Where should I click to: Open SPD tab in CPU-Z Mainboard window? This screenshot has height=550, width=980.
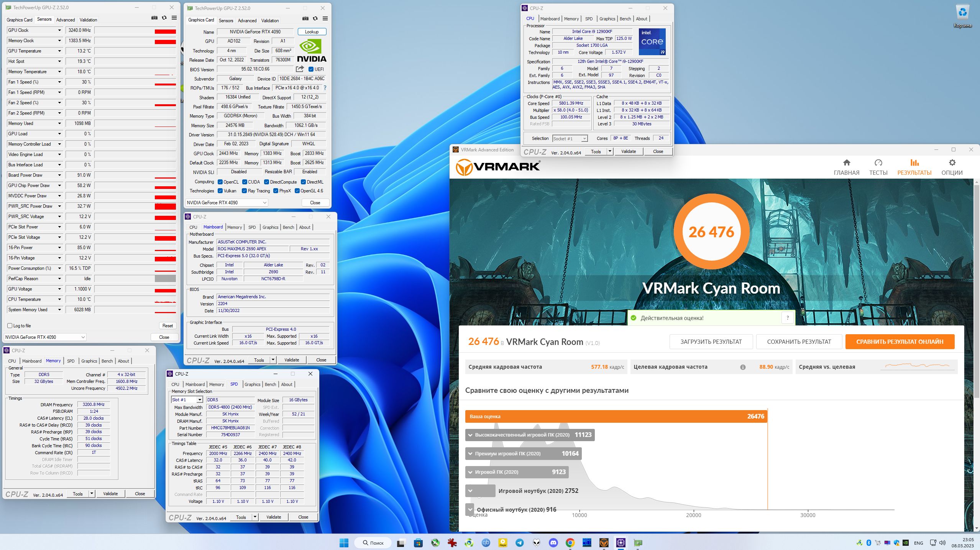pos(252,227)
